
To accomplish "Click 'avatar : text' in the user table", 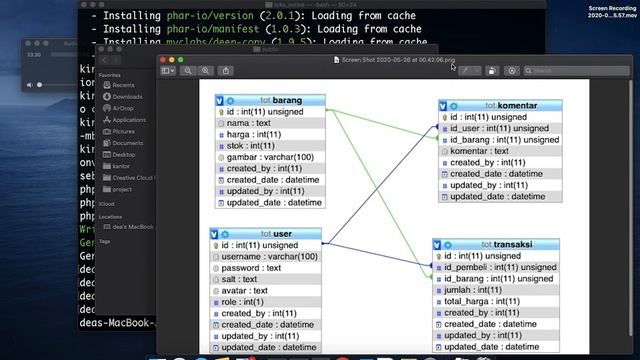I will coord(266,291).
